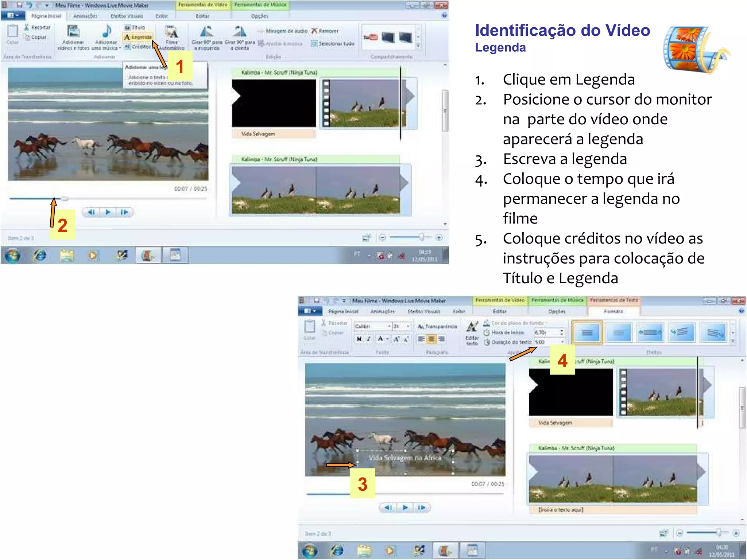
Task: Click Editar texto in lower window ribbon
Action: coord(472,333)
